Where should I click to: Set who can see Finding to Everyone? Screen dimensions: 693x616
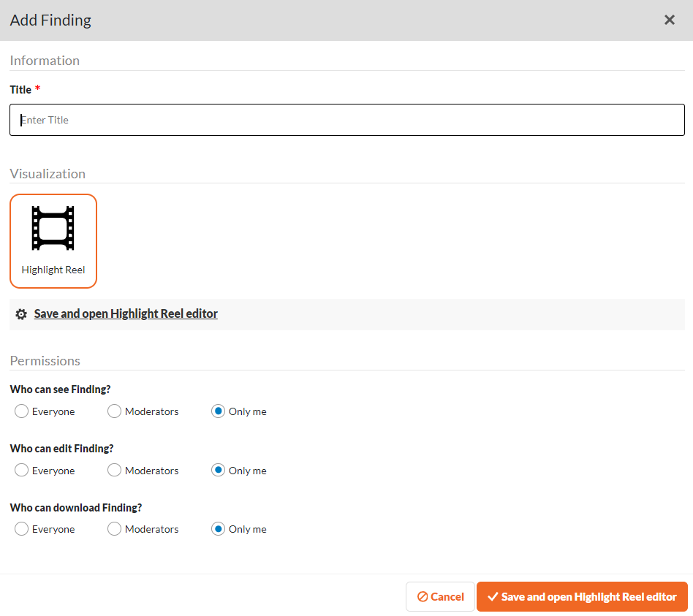[x=21, y=411]
